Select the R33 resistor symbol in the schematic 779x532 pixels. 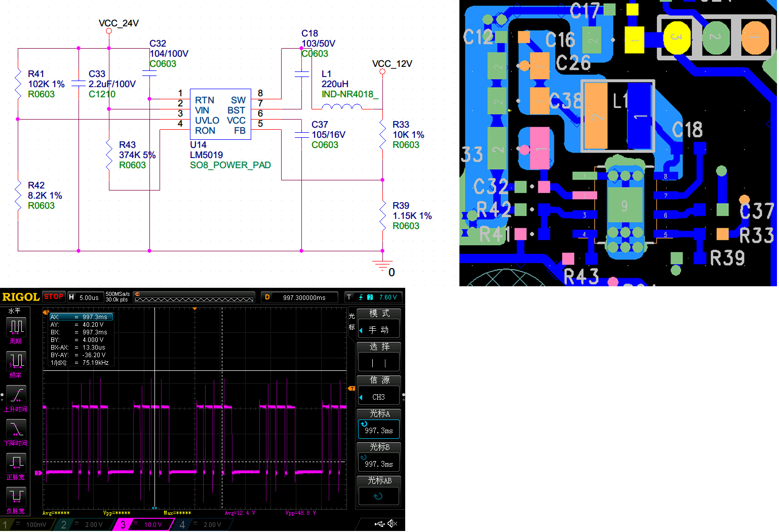382,134
